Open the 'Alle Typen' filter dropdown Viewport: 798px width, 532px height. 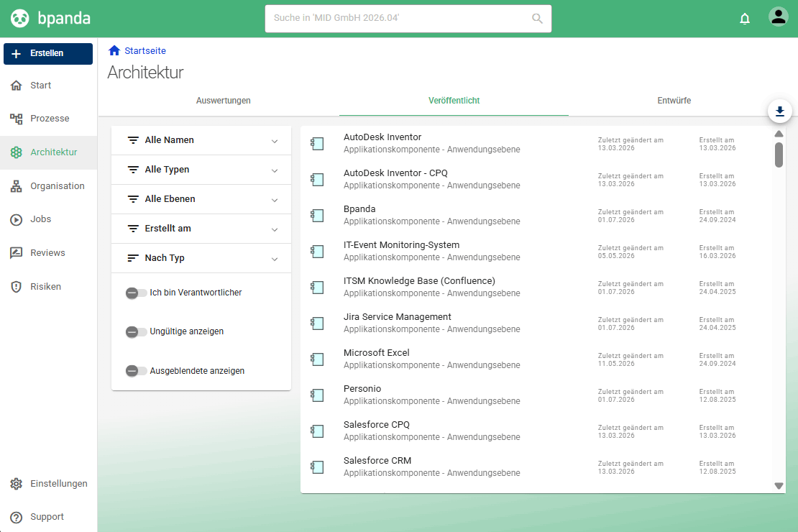(201, 170)
